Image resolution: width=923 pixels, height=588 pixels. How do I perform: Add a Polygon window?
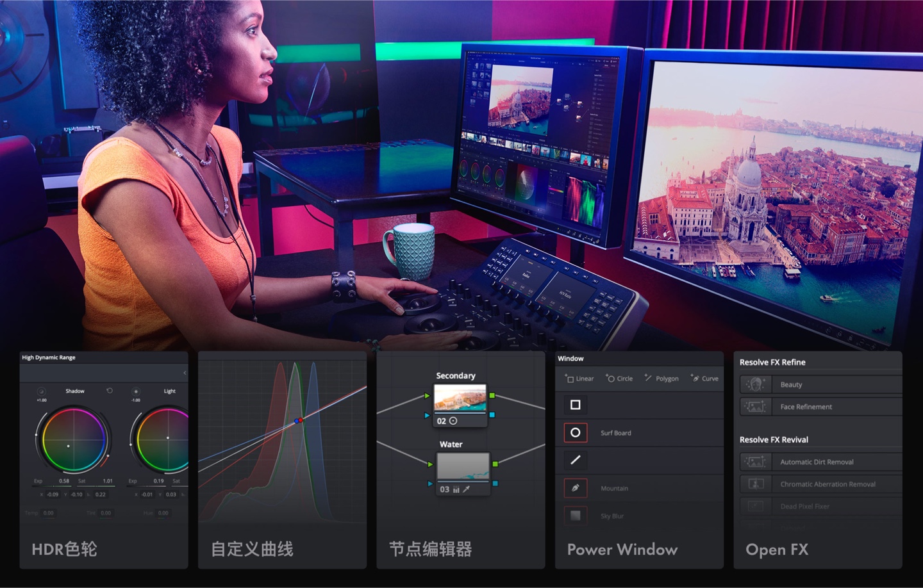click(x=661, y=379)
